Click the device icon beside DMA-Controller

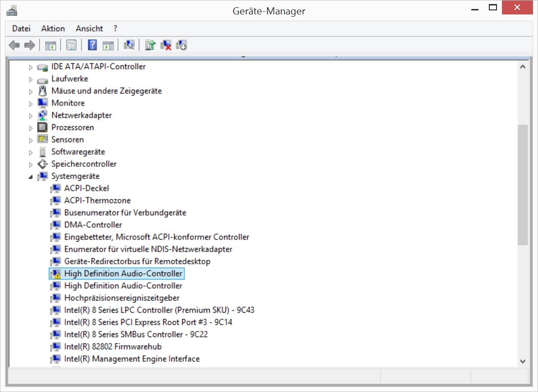[55, 225]
